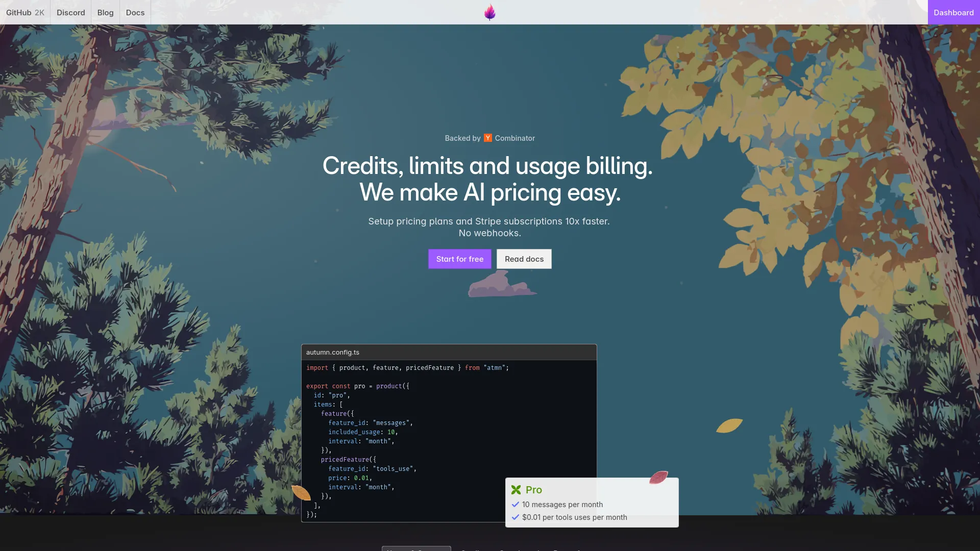Click "$0.01 per tools uses per month" text
The height and width of the screenshot is (551, 980).
click(575, 517)
